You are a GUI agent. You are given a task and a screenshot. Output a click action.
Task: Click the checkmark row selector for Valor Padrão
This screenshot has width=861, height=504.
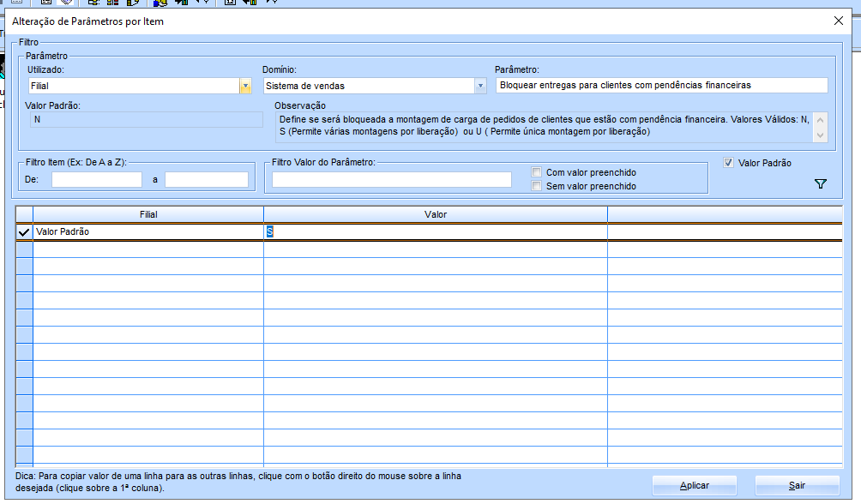point(24,231)
